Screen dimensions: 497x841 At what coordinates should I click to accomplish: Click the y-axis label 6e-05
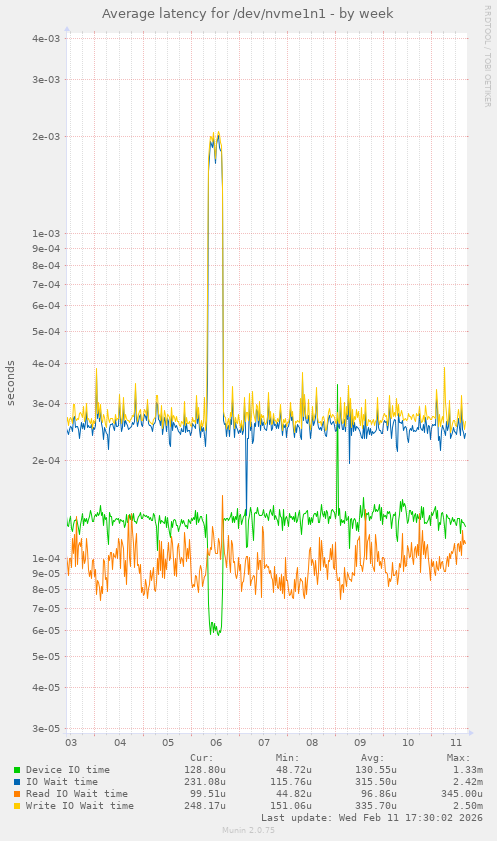pos(46,631)
